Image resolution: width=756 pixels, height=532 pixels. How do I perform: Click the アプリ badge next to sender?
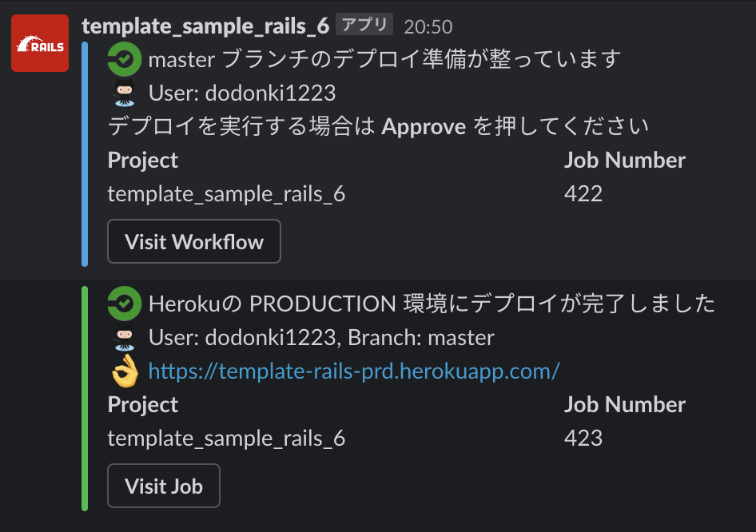click(x=364, y=25)
